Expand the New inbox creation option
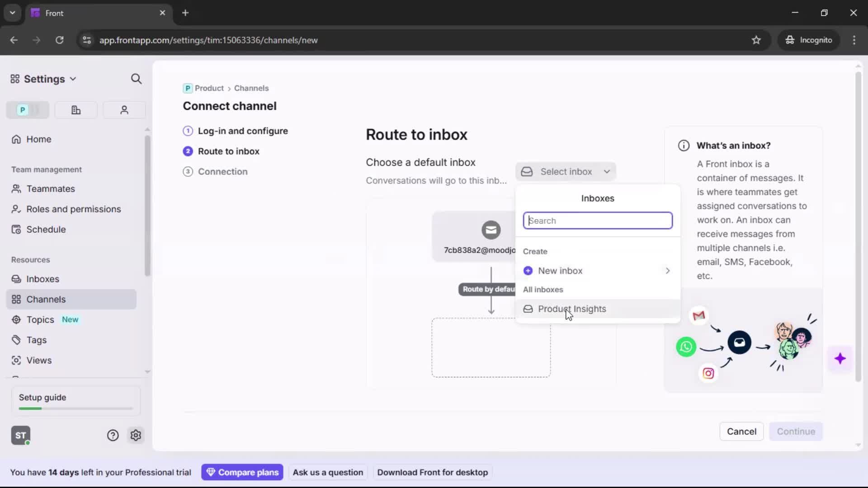The width and height of the screenshot is (868, 488). [561, 271]
